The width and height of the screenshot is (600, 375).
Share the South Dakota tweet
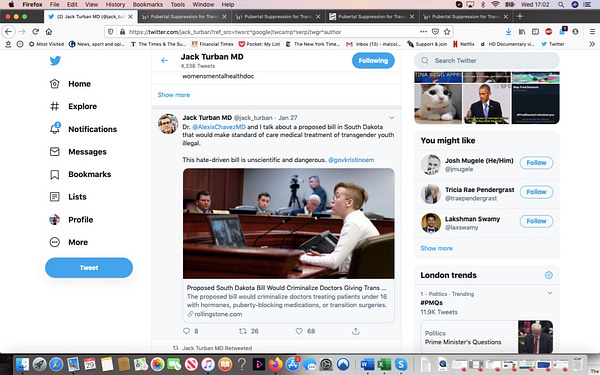(x=356, y=331)
